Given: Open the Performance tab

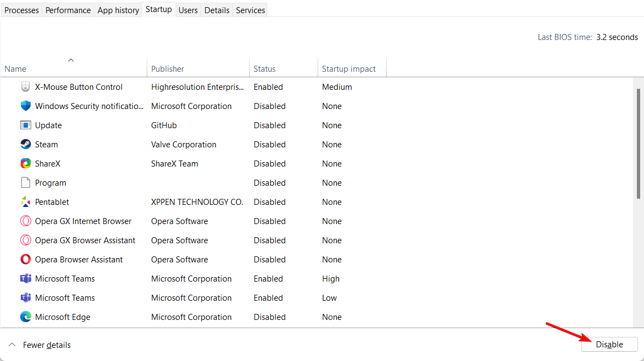Looking at the screenshot, I should point(68,10).
